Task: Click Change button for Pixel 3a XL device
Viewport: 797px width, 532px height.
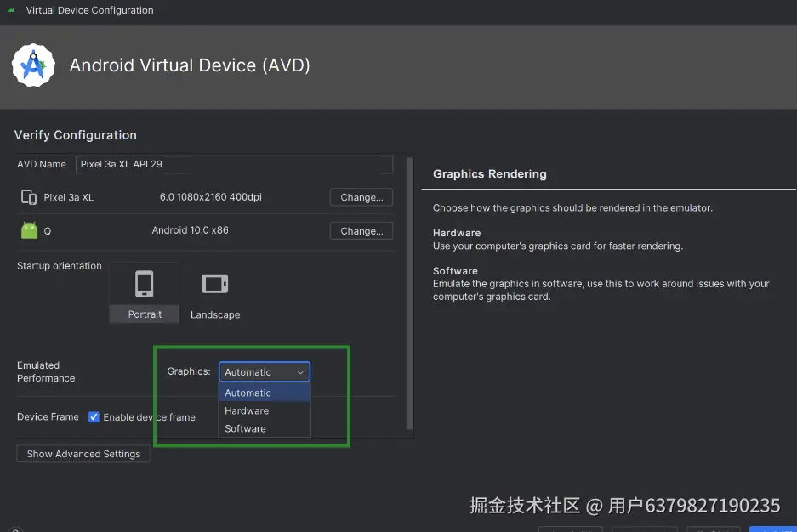Action: click(x=361, y=197)
